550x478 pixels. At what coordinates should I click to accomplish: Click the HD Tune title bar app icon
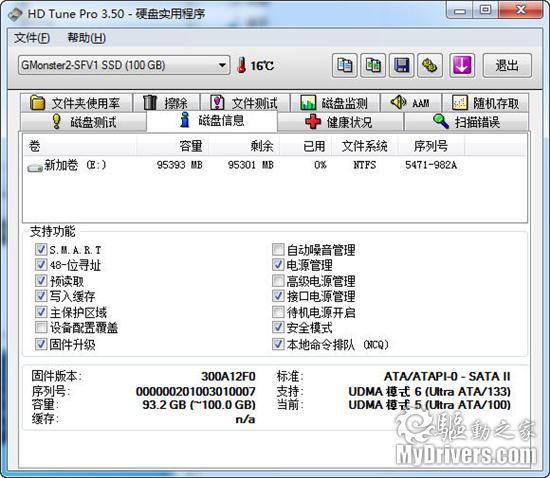[15, 14]
